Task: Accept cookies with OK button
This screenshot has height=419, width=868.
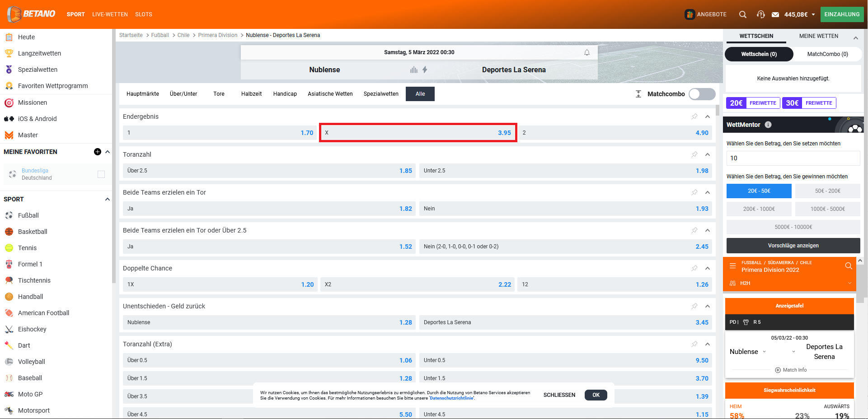Action: point(596,395)
